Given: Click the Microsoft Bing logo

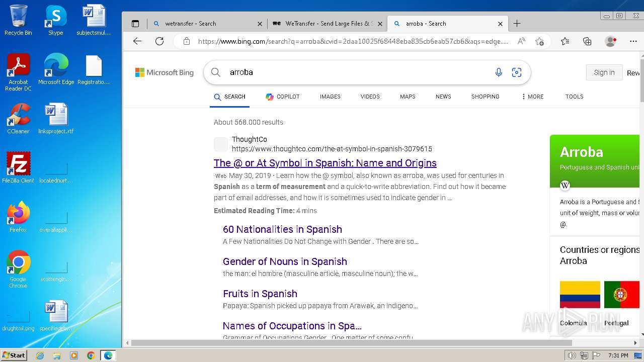Looking at the screenshot, I should [x=164, y=72].
